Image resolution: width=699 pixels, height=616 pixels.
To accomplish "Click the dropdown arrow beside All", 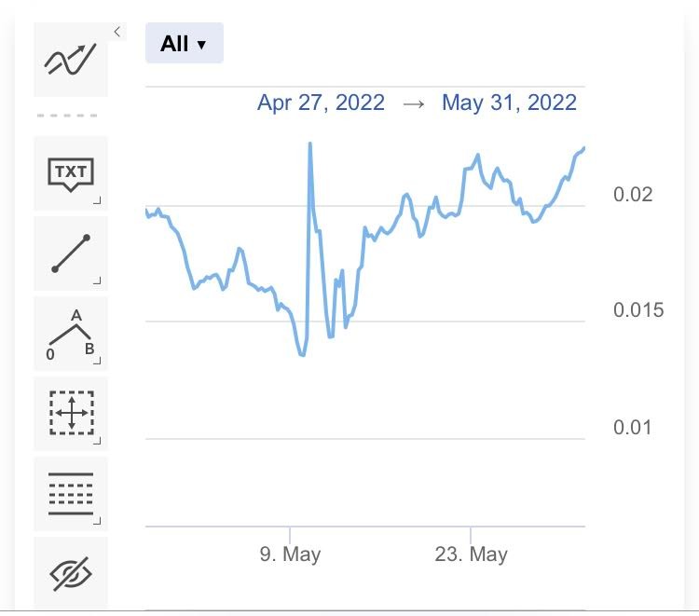I will [x=201, y=45].
